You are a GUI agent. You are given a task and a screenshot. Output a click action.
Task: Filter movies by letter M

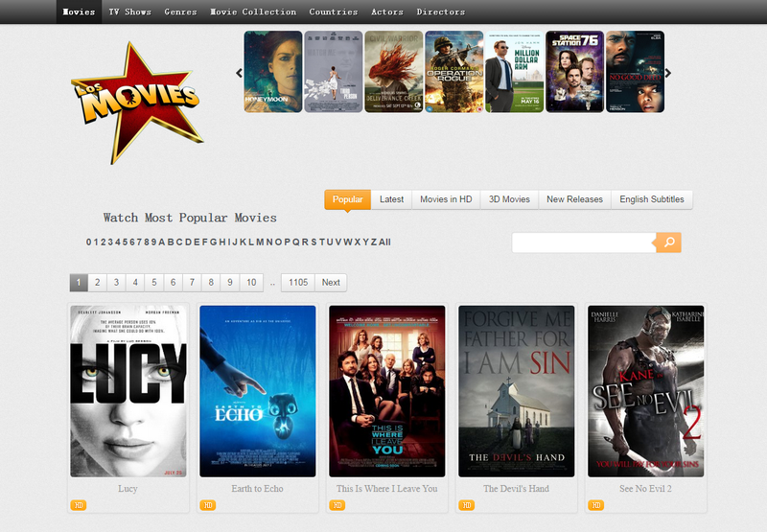click(260, 243)
